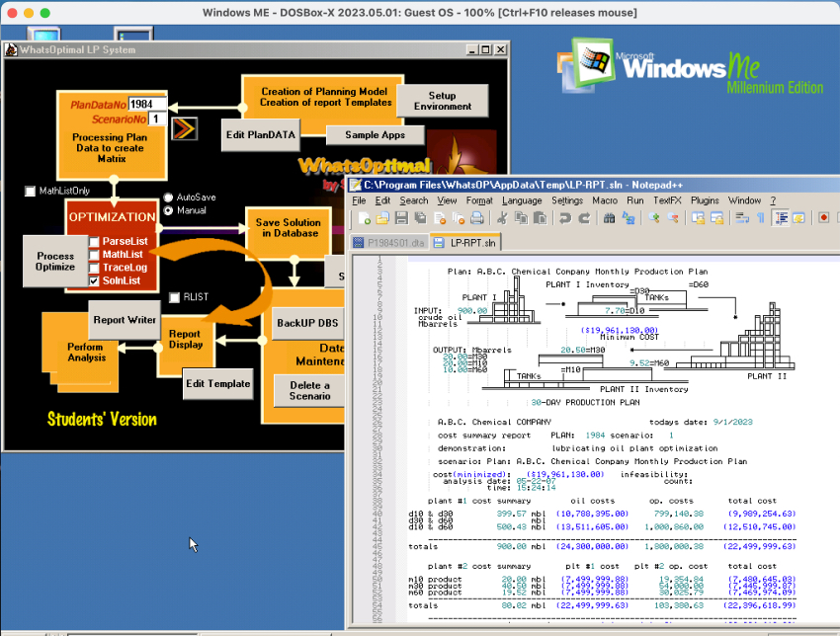Open the Settings menu in Notepad++
This screenshot has height=636, width=840.
tap(567, 200)
